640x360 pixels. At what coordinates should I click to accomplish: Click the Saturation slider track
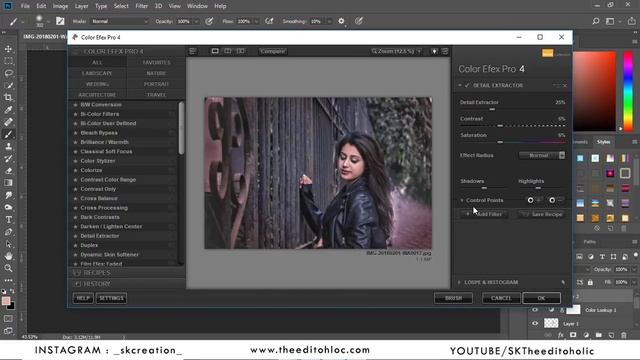click(x=513, y=142)
